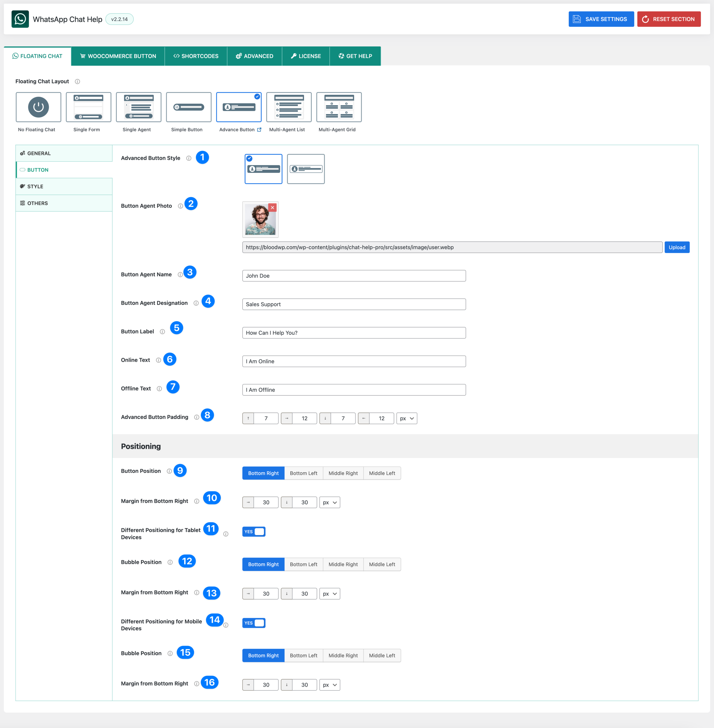
Task: Open the Style section in sidebar
Action: pyautogui.click(x=35, y=186)
